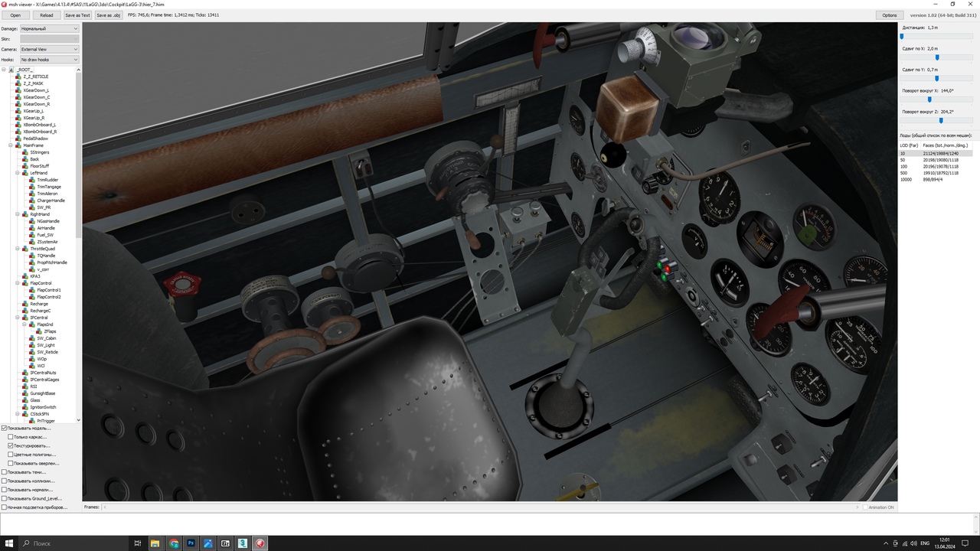Open the Damage dropdown
980x551 pixels.
tap(49, 28)
